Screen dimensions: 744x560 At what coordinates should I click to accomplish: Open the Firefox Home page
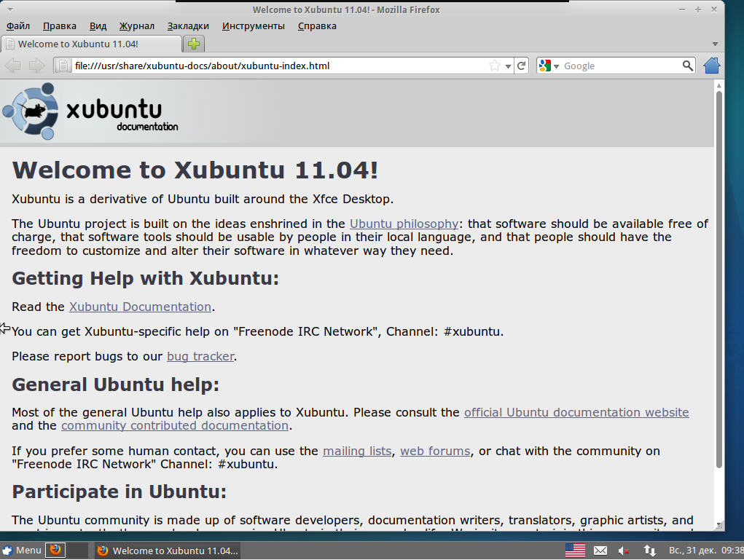click(x=711, y=66)
